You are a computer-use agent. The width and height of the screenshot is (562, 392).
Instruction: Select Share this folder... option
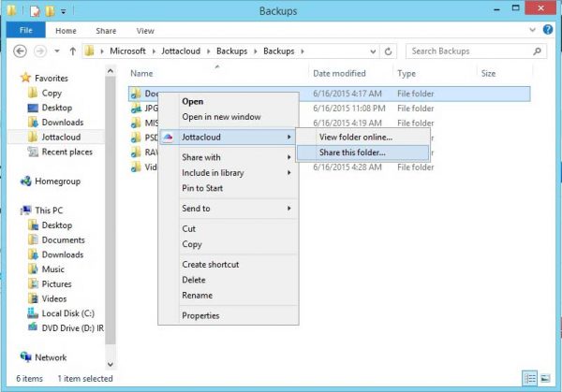[362, 152]
